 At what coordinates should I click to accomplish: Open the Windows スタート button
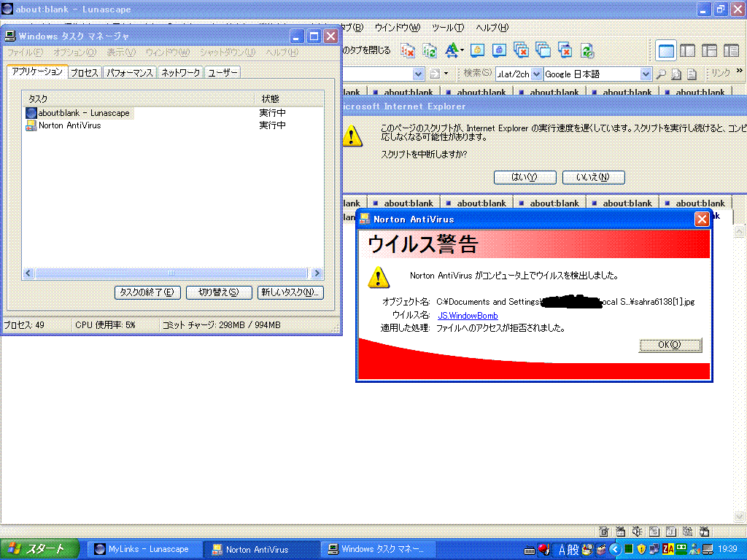click(x=39, y=549)
